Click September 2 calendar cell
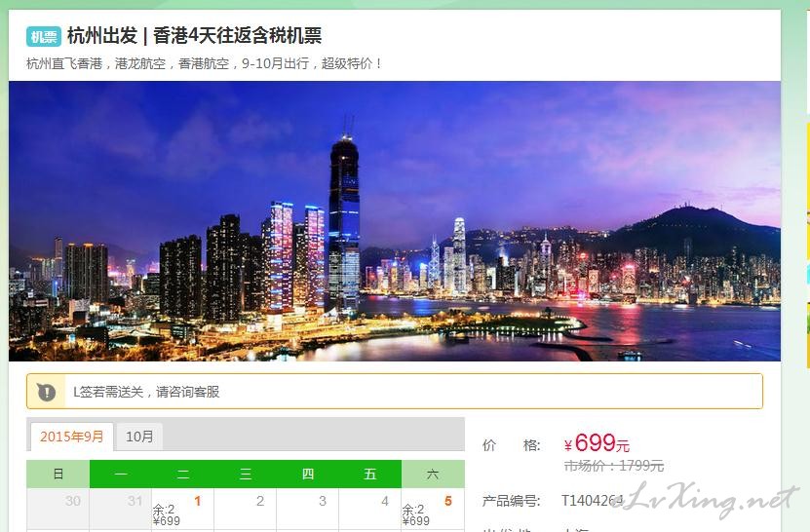 (x=246, y=510)
